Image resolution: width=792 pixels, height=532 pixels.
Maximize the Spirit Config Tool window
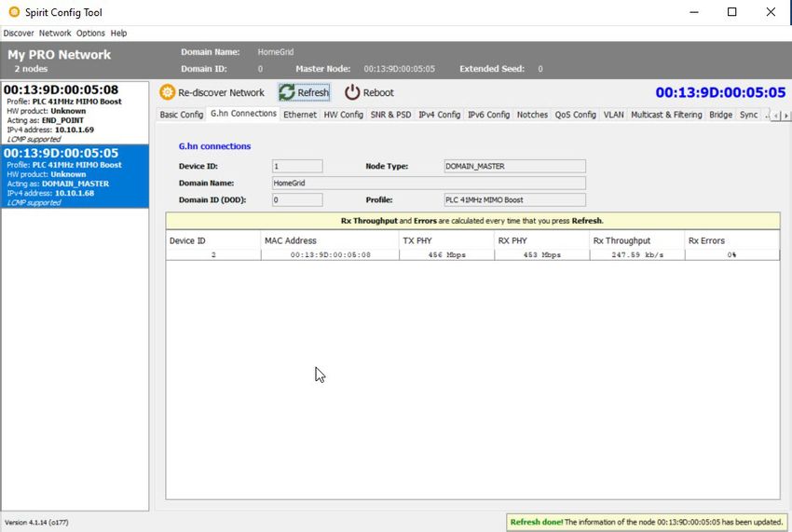pyautogui.click(x=731, y=11)
